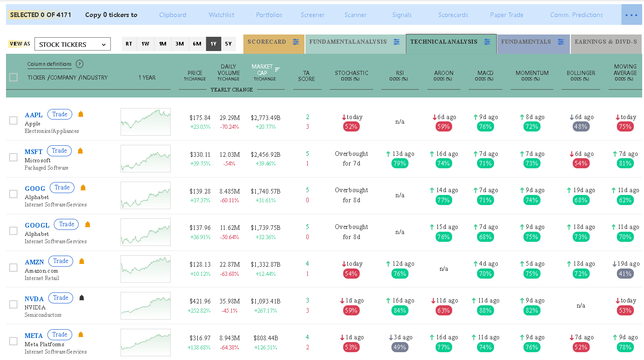This screenshot has height=360, width=644.
Task: Click the GOOGL alert bell icon
Action: [88, 224]
